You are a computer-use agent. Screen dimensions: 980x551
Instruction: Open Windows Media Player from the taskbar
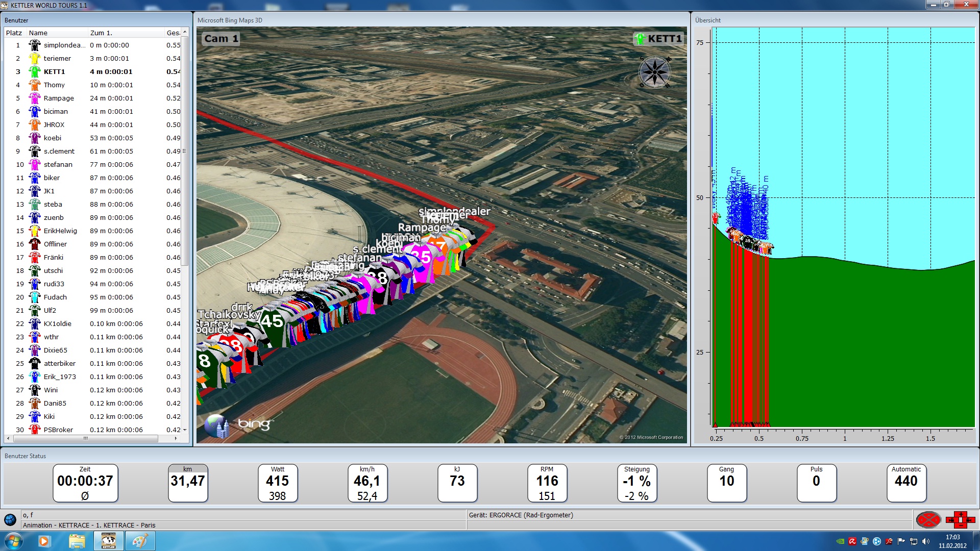coord(44,541)
